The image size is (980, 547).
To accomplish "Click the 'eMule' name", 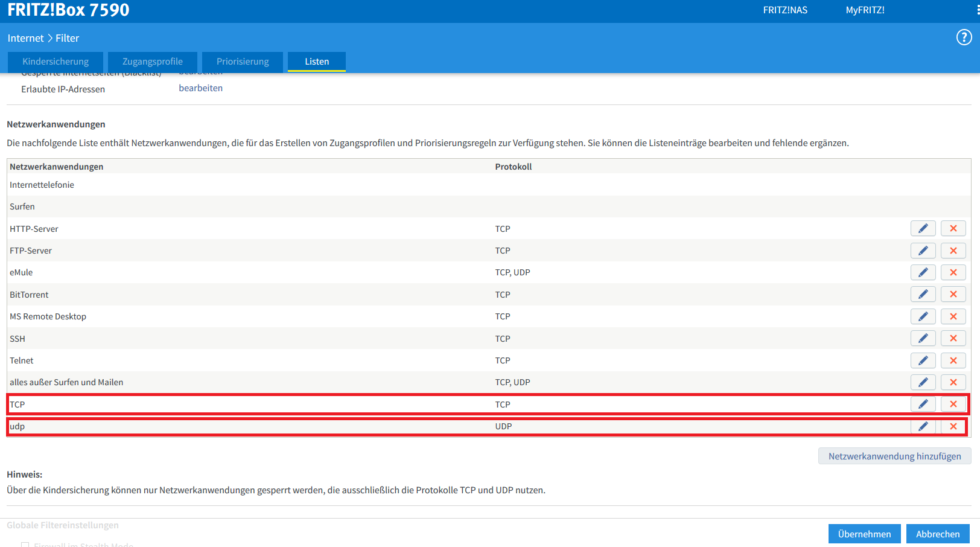I will pos(21,272).
